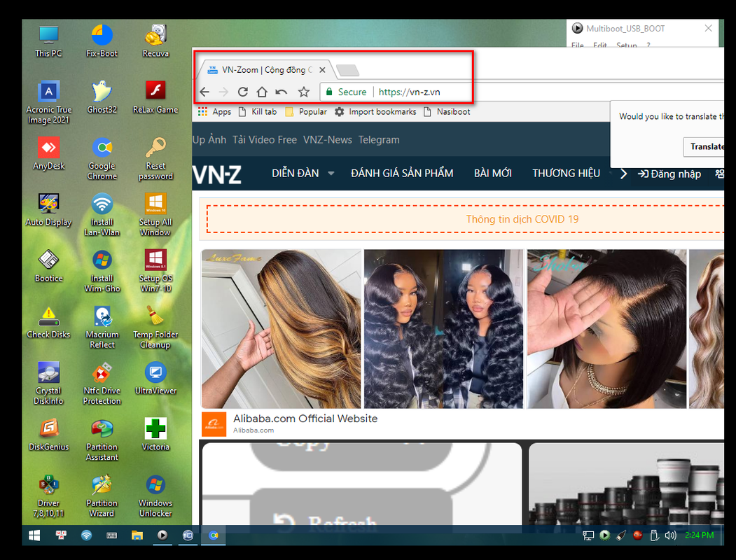Open Thông tin dịch COVID 19 banner

tap(522, 219)
